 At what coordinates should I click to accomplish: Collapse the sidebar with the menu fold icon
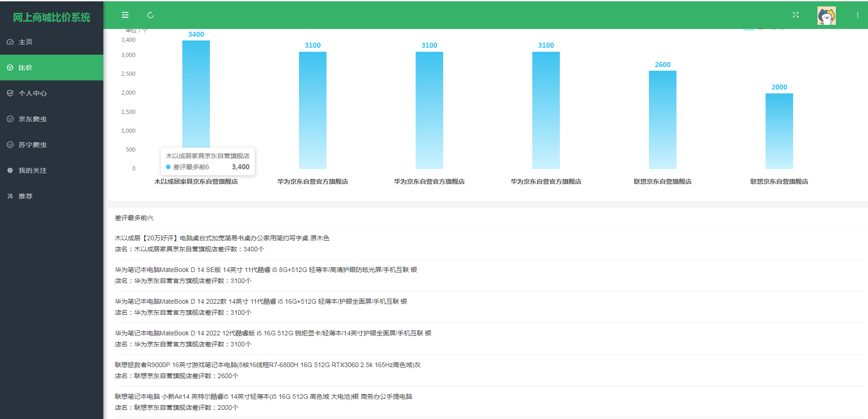click(125, 15)
